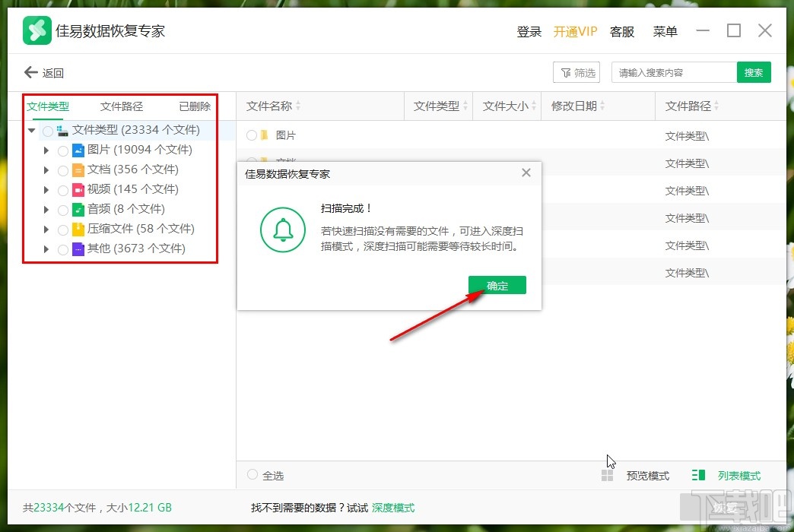
Task: Expand the 文档 tree node
Action: [46, 170]
